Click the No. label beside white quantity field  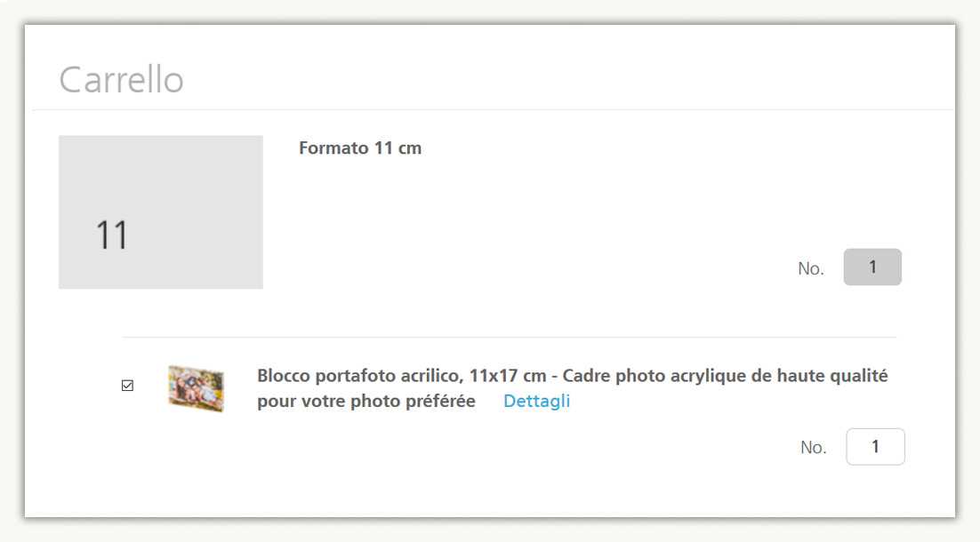[813, 448]
